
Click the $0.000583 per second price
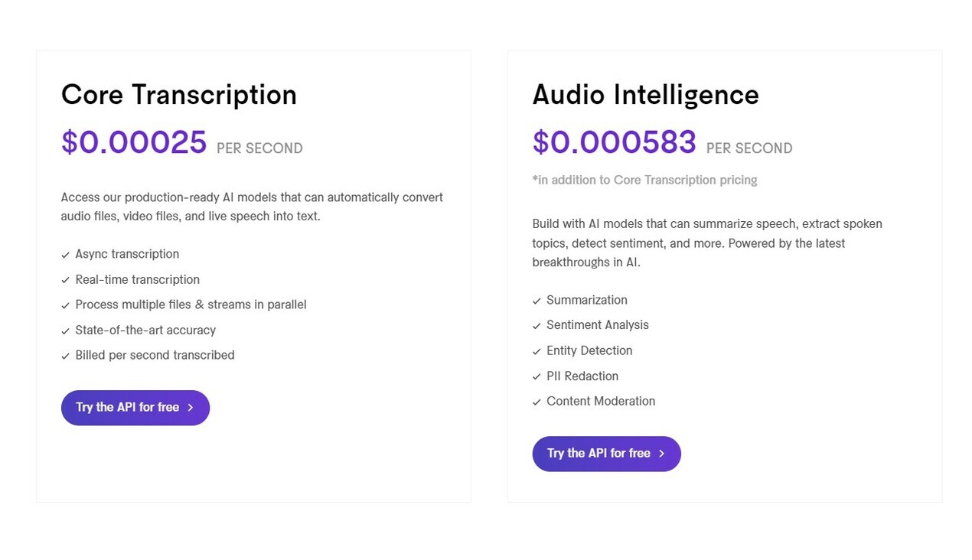(663, 143)
